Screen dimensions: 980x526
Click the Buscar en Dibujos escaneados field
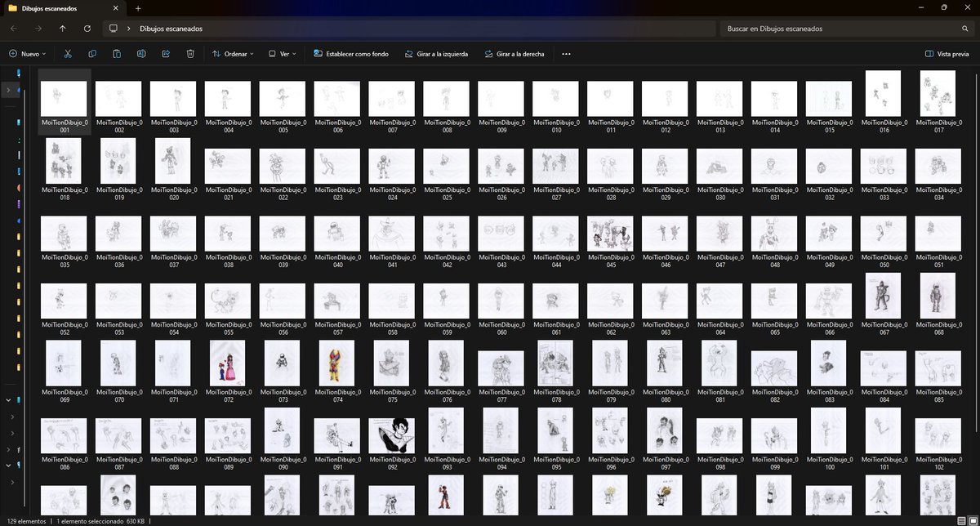845,29
